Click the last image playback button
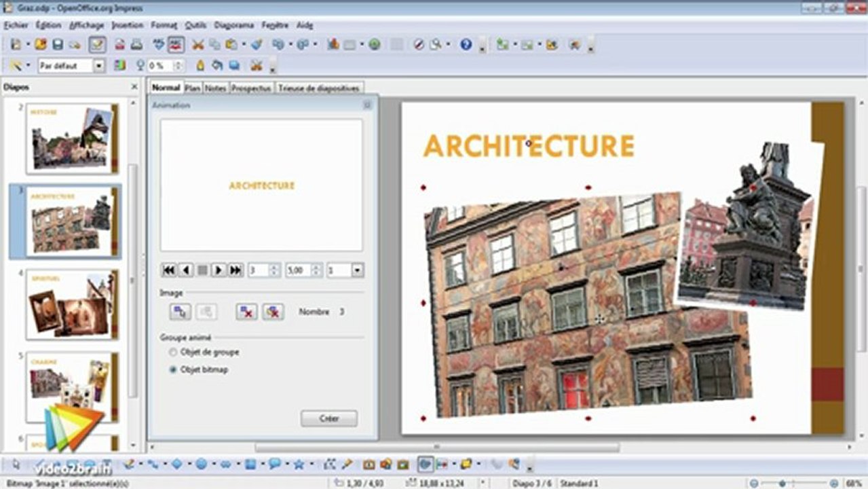 coord(235,270)
